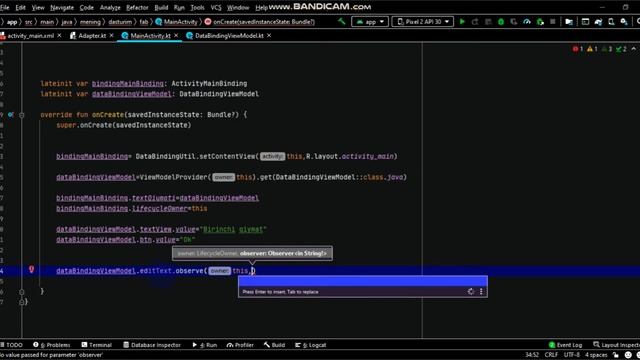The height and width of the screenshot is (360, 640).
Task: Close the MainActivity.kt tab
Action: 176,36
